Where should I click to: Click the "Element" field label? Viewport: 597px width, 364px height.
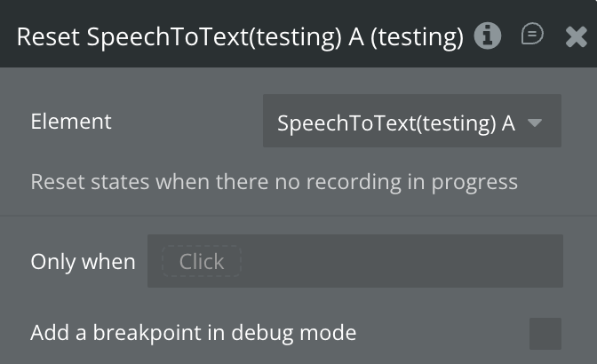coord(71,122)
